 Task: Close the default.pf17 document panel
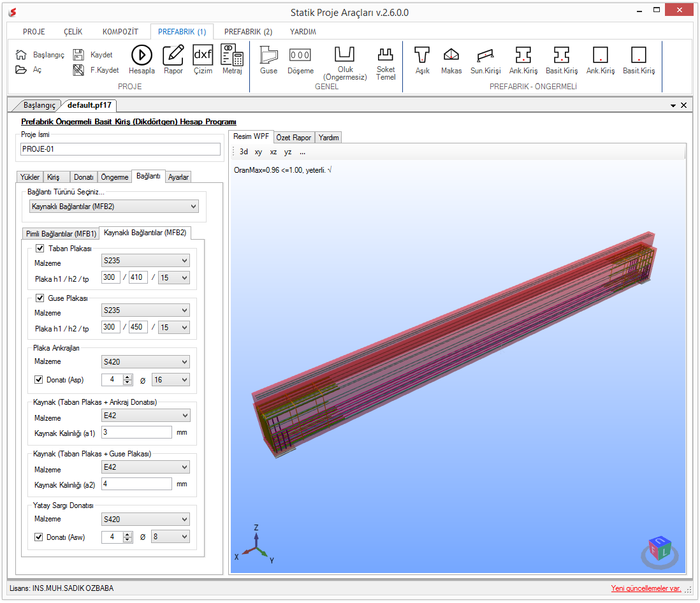click(683, 105)
